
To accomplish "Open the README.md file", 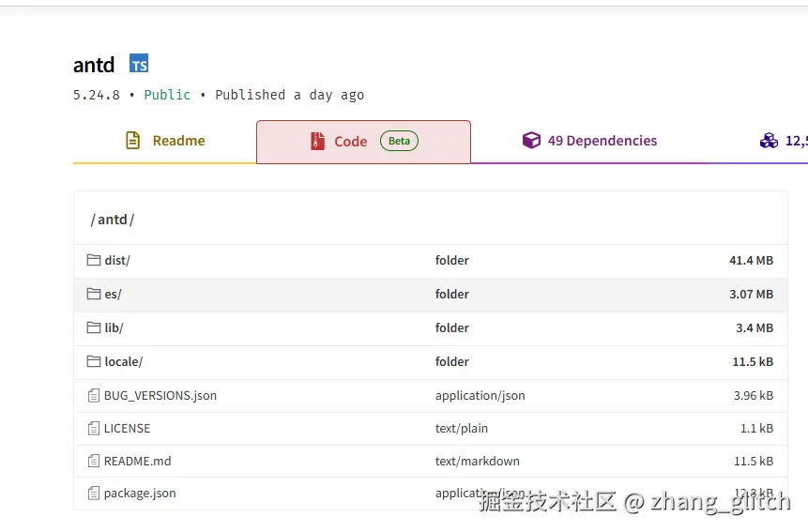I will pyautogui.click(x=138, y=461).
